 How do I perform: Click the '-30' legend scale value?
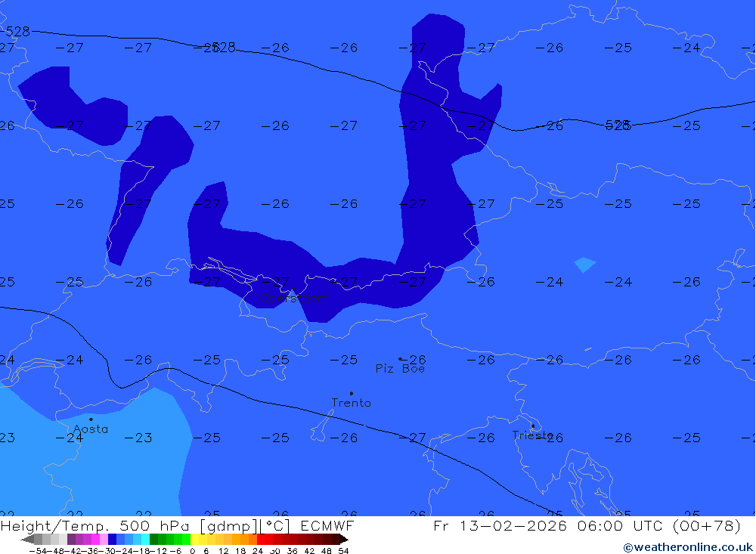tap(108, 551)
